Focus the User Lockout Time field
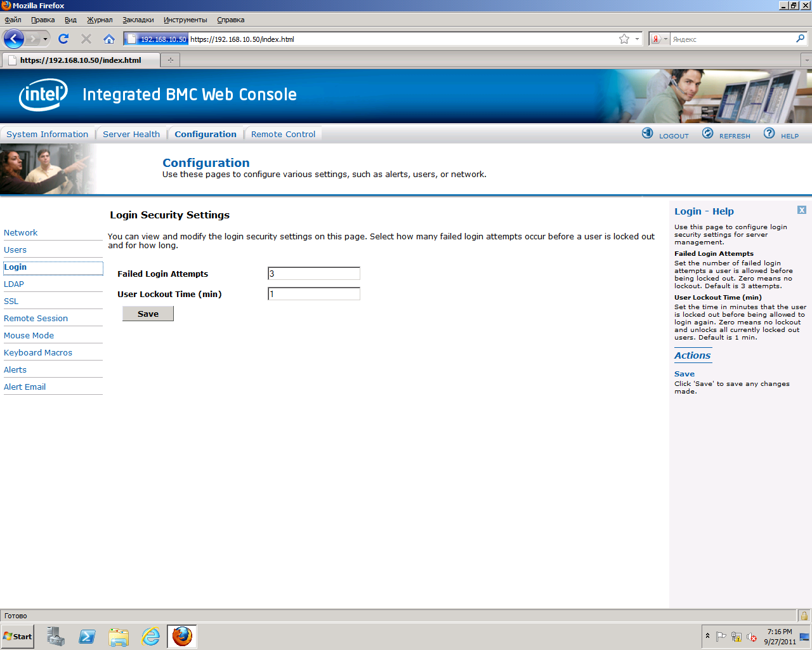Screen dimensions: 812x650 click(313, 294)
